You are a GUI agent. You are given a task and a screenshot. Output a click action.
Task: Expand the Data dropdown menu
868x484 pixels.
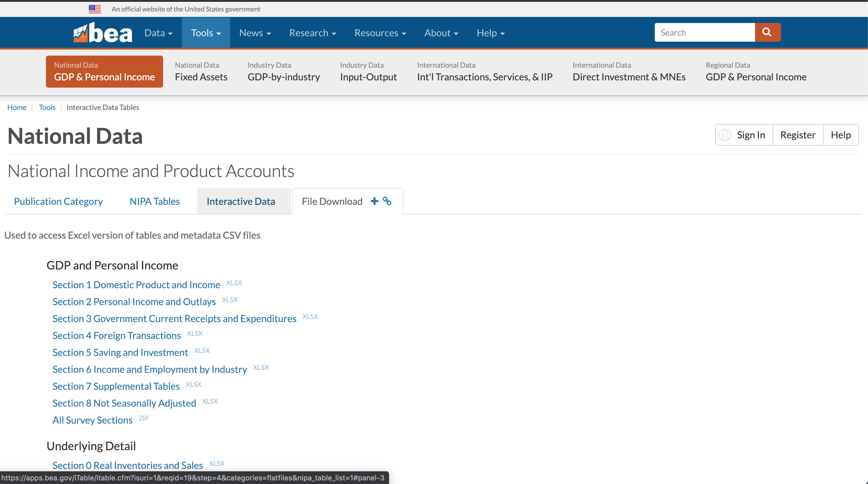pyautogui.click(x=158, y=33)
